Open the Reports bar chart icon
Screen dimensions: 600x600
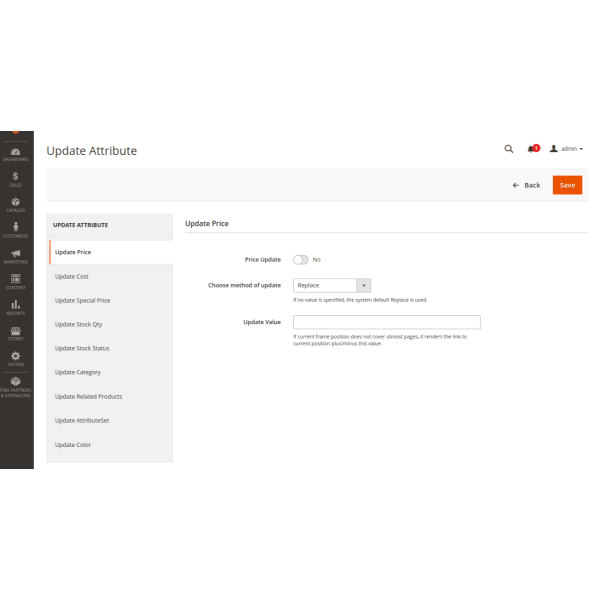(15, 306)
